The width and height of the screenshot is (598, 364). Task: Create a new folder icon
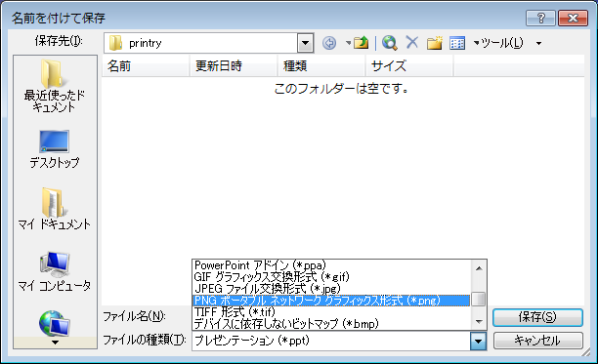[435, 43]
